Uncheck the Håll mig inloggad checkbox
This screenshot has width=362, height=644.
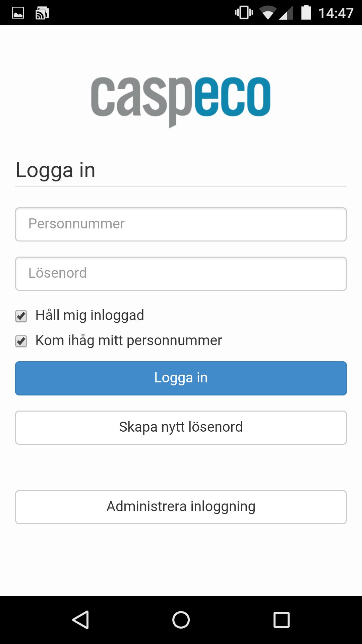pos(21,316)
